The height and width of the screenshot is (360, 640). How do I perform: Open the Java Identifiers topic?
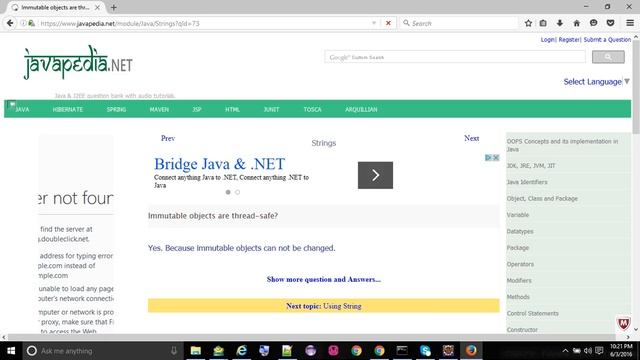click(527, 182)
